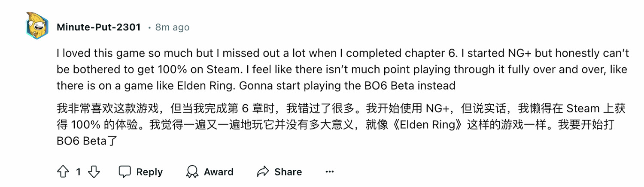
Task: Upvote the comment by Minute-Put-2301
Action: tap(63, 172)
